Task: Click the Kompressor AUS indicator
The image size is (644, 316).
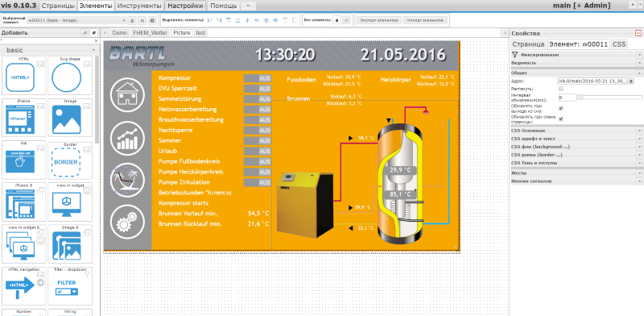Action: pos(258,78)
